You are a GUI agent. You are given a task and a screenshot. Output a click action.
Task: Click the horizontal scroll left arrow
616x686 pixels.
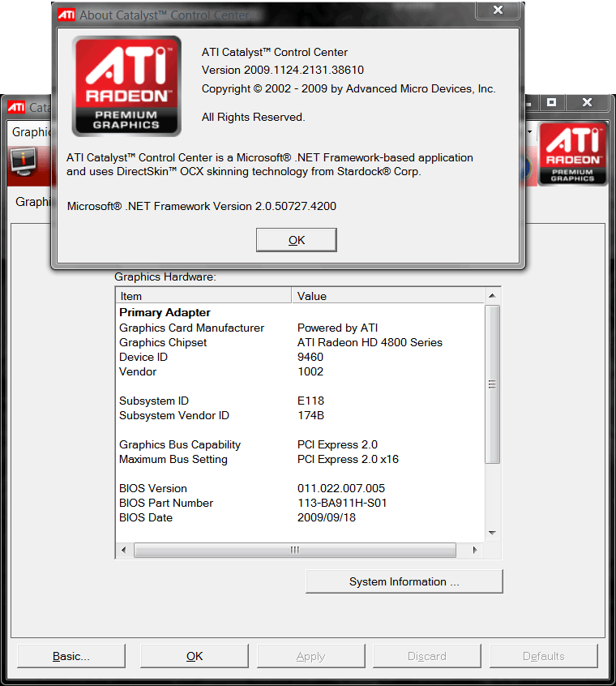[124, 550]
